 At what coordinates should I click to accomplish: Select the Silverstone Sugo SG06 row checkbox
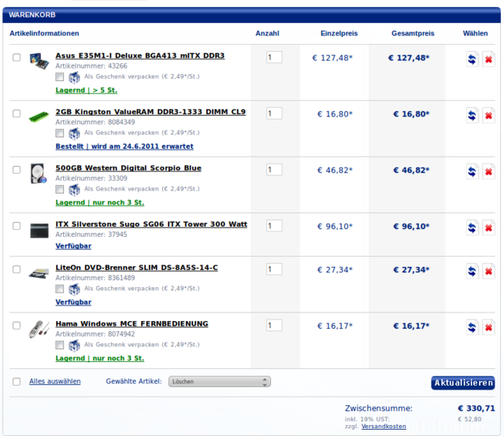(x=17, y=226)
